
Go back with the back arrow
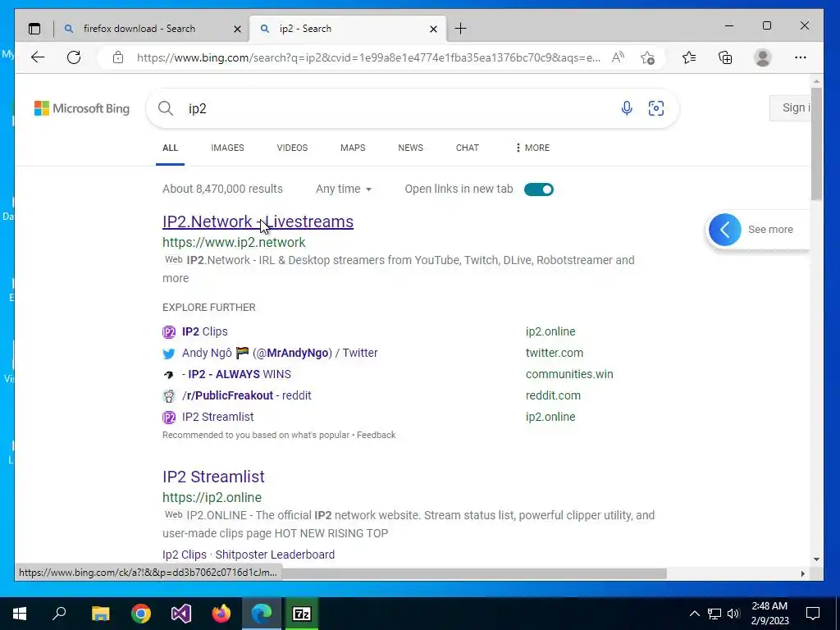(x=38, y=57)
